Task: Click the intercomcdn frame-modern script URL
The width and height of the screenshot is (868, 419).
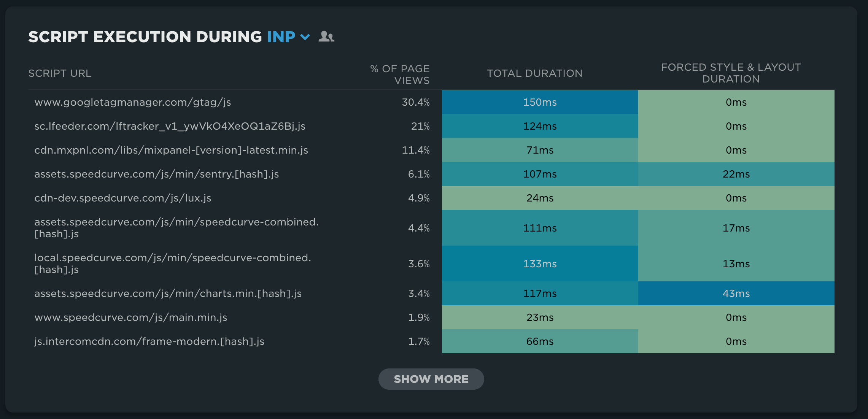Action: pos(149,341)
